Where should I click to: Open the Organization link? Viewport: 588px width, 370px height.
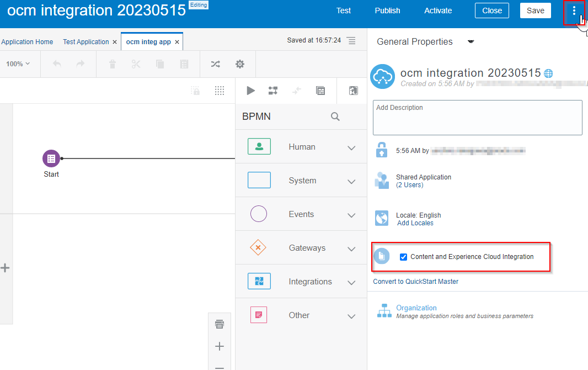[416, 308]
